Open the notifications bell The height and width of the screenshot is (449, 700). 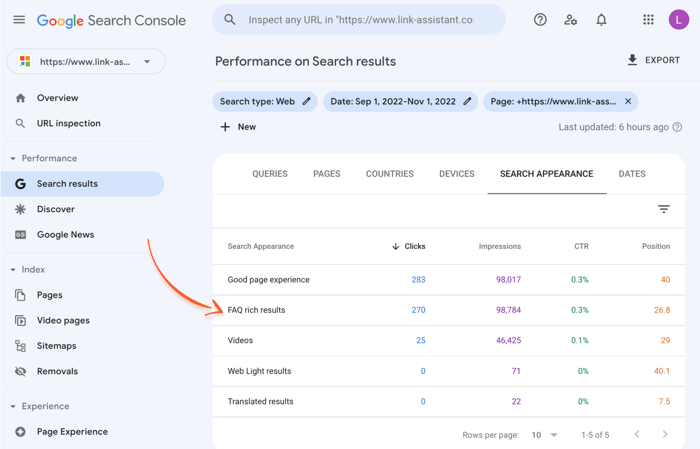[x=601, y=20]
